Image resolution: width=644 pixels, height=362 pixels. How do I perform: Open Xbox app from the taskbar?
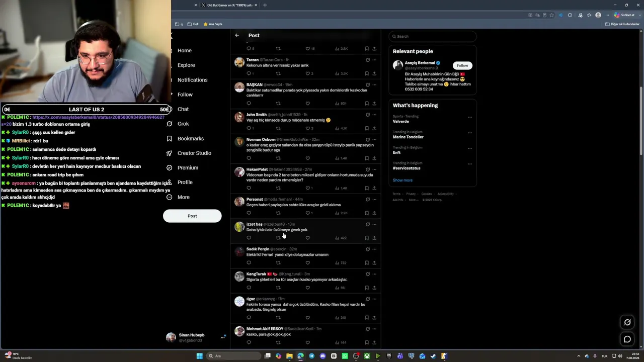(x=367, y=356)
